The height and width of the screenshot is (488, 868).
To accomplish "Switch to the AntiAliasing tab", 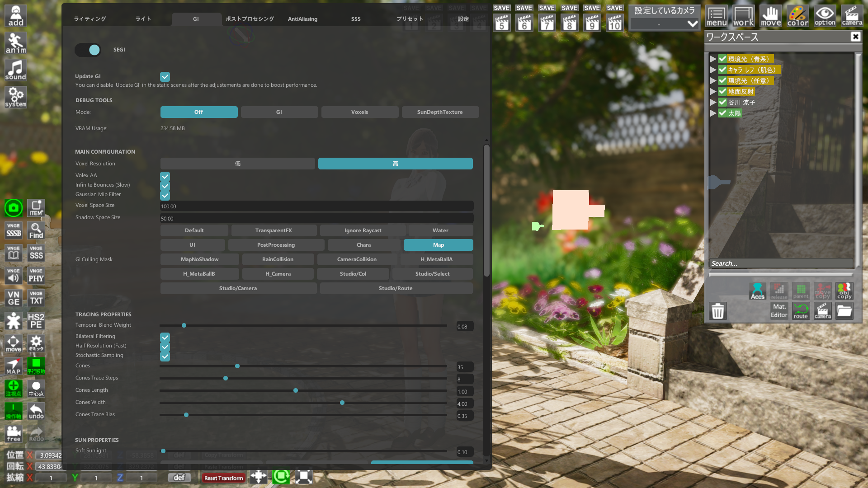I will [302, 19].
